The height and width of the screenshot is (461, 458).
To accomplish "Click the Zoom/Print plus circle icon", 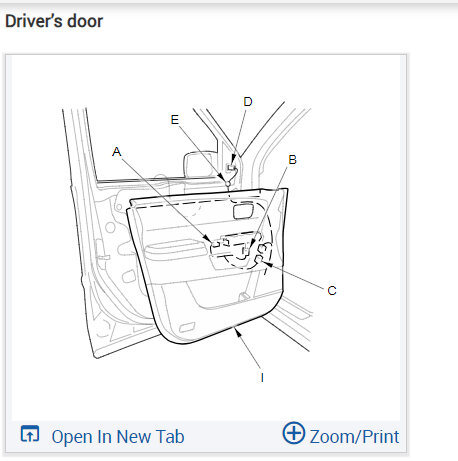I will 294,433.
